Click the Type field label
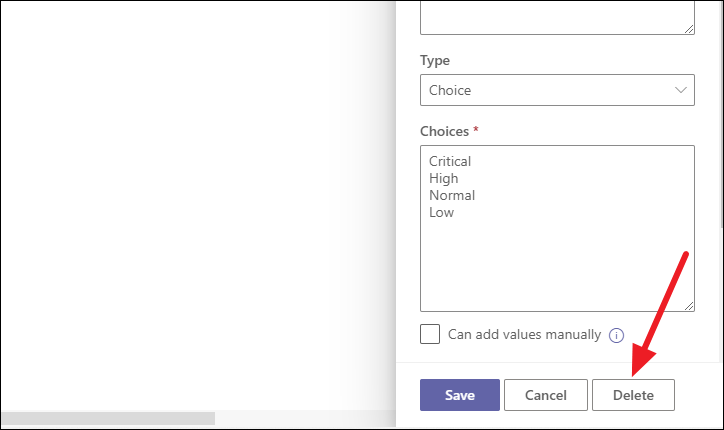Viewport: 724px width, 430px height. tap(435, 60)
